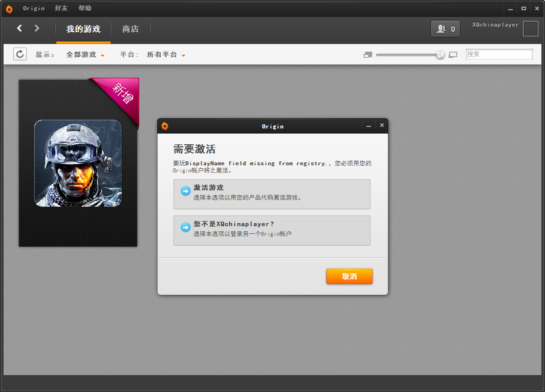Go back with the left arrow
Image resolution: width=545 pixels, height=392 pixels.
point(19,28)
